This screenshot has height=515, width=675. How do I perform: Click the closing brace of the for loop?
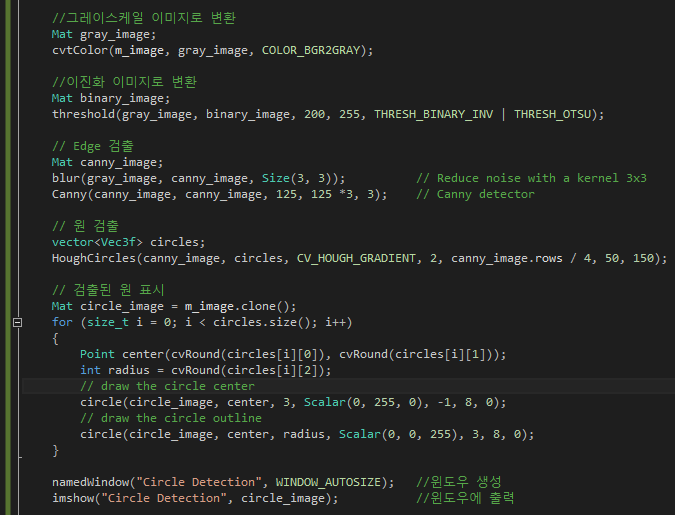pos(55,450)
